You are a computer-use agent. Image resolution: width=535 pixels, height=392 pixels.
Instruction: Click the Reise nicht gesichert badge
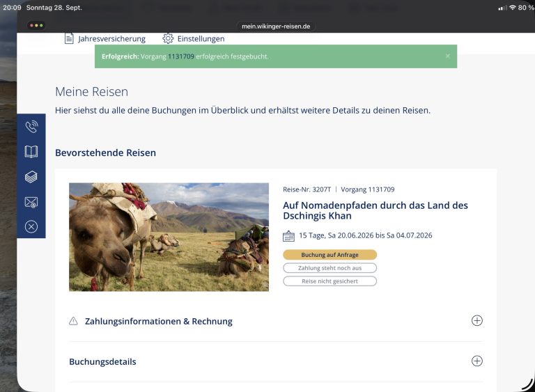click(x=329, y=281)
